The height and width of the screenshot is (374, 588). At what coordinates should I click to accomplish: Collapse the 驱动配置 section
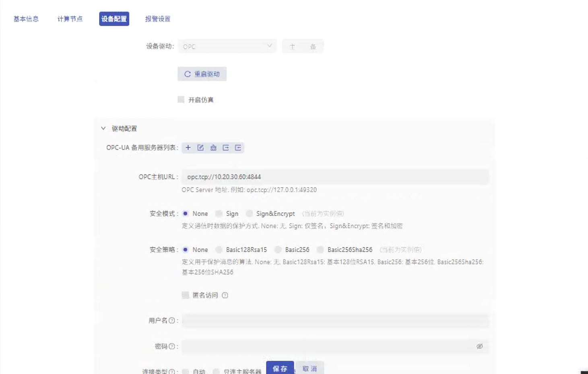(x=103, y=128)
